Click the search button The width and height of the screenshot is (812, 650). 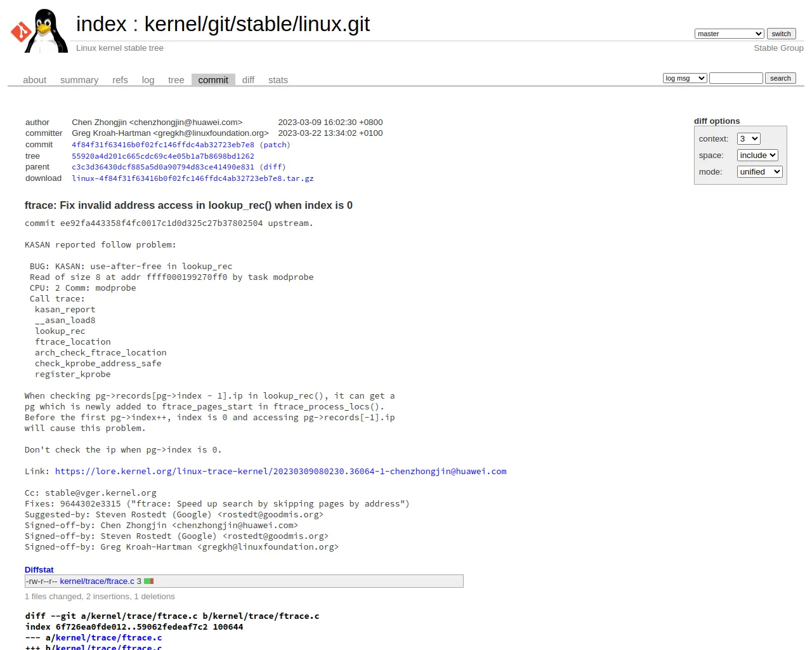(780, 78)
